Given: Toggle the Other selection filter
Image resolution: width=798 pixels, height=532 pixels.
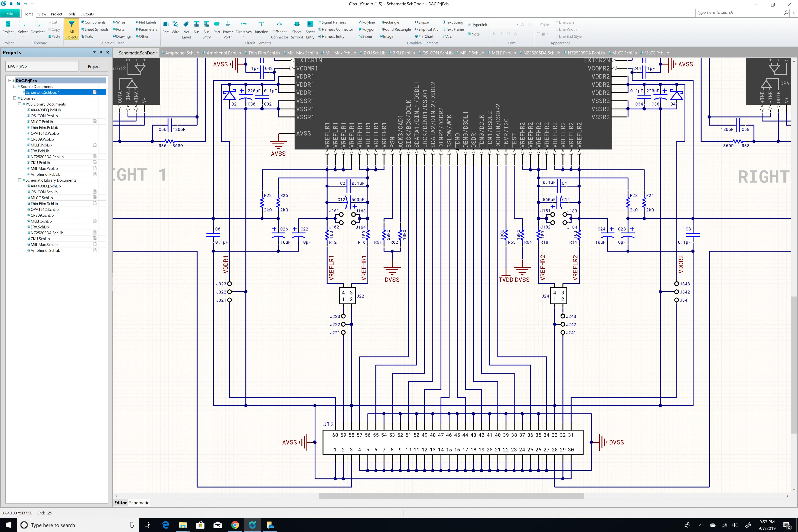Looking at the screenshot, I should [x=142, y=36].
